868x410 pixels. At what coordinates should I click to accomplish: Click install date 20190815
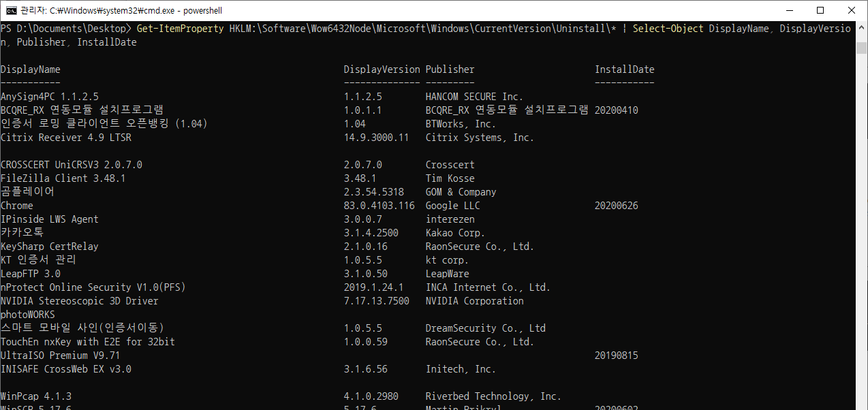click(617, 356)
